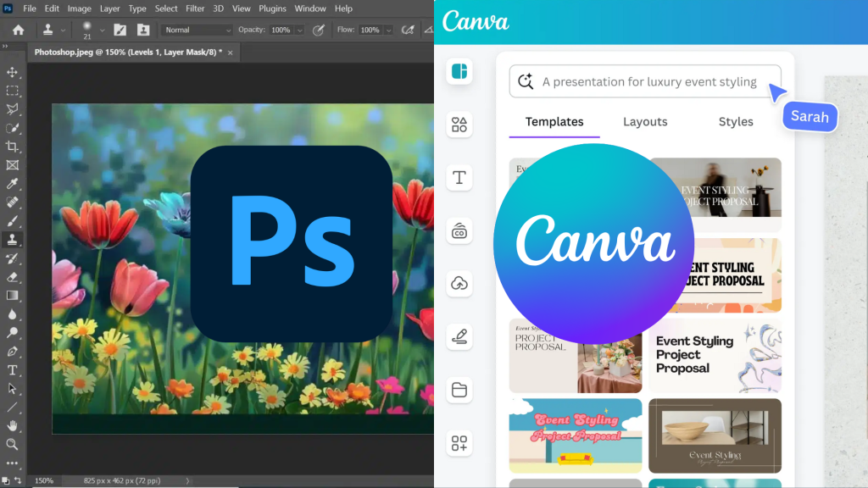
Task: Toggle the Brush Settings panel button
Action: (x=120, y=30)
